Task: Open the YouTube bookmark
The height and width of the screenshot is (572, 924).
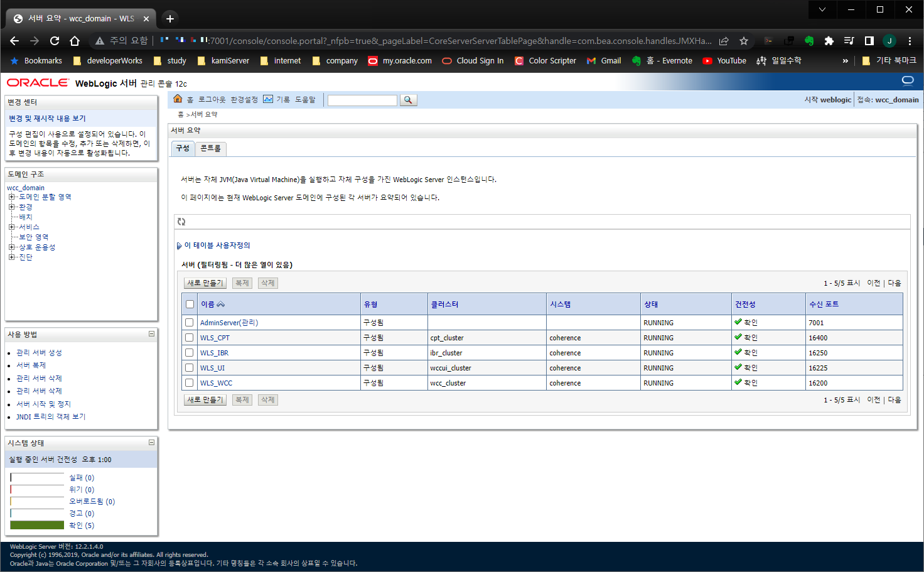Action: [x=724, y=61]
